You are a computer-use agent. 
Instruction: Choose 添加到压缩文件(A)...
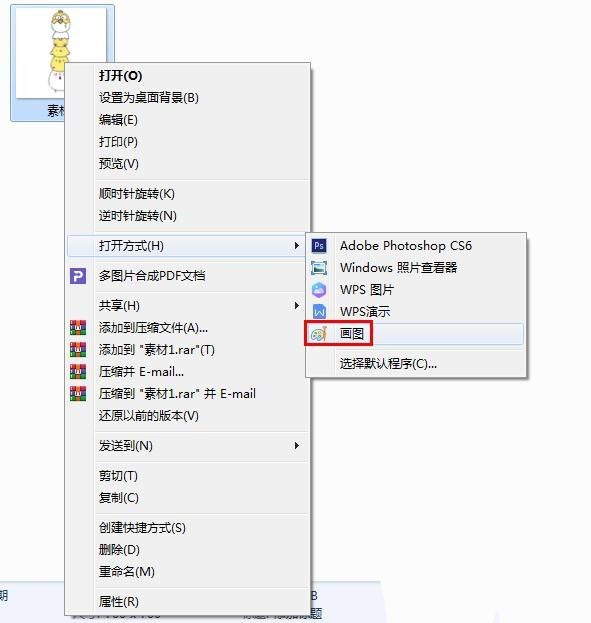pos(187,328)
